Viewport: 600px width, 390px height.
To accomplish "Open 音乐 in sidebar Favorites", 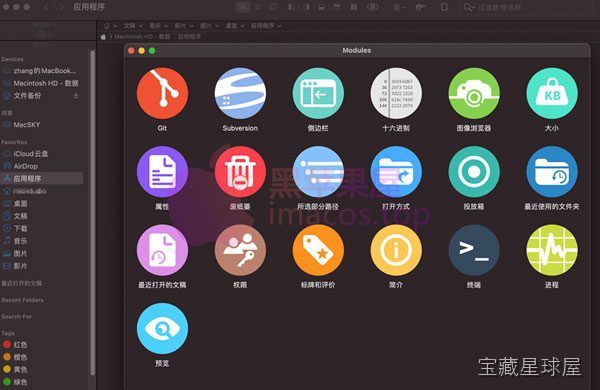I will click(15, 241).
